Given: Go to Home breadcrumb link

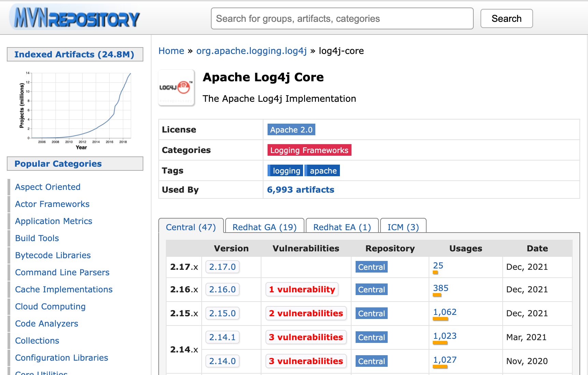Looking at the screenshot, I should [x=171, y=51].
